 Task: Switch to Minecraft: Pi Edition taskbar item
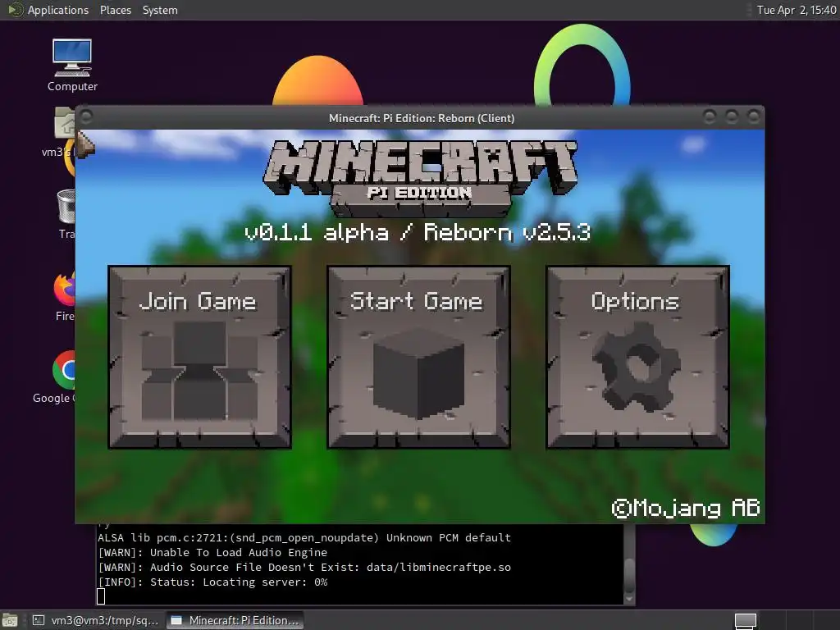(235, 620)
